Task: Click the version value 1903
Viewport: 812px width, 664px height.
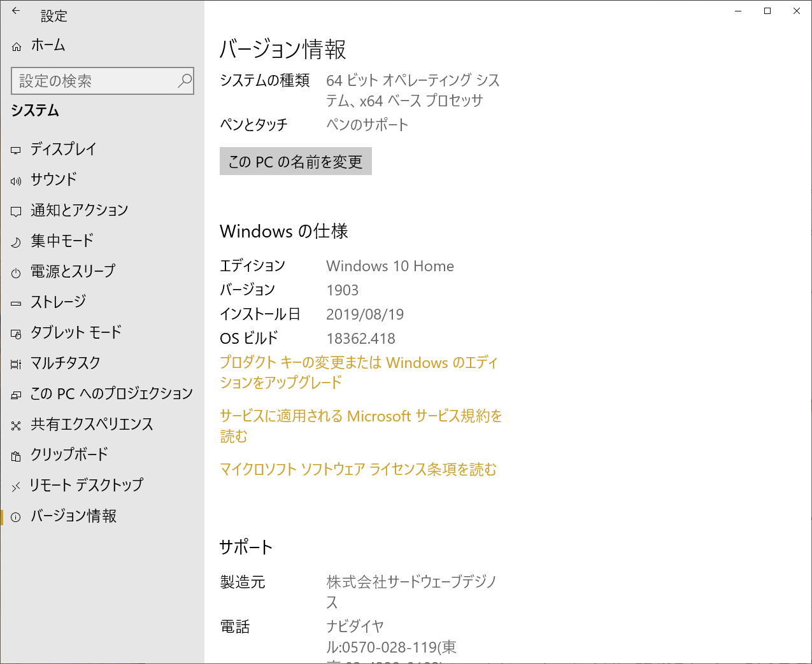Action: tap(343, 290)
